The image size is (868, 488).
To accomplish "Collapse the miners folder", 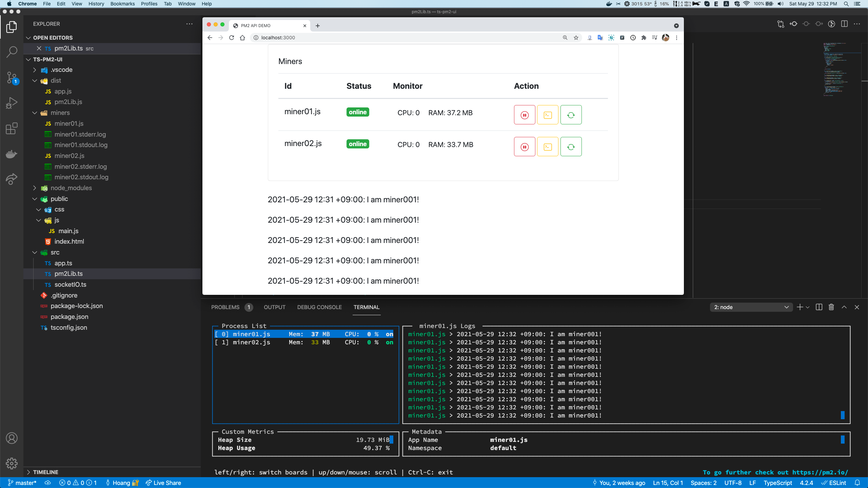I will click(x=60, y=113).
